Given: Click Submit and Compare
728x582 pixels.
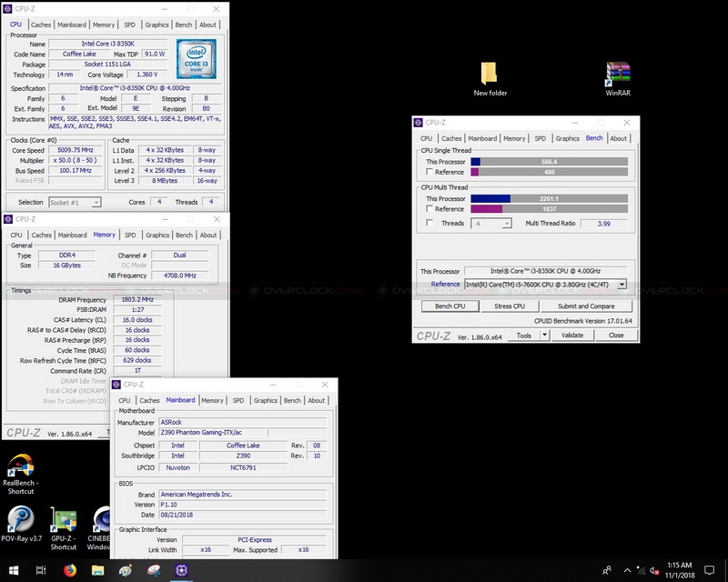Looking at the screenshot, I should [586, 306].
